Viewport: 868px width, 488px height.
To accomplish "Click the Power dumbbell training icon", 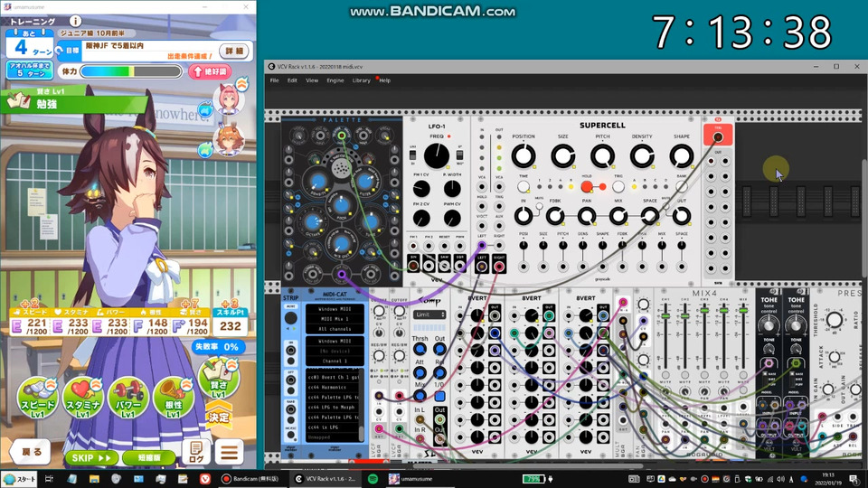I will 127,398.
